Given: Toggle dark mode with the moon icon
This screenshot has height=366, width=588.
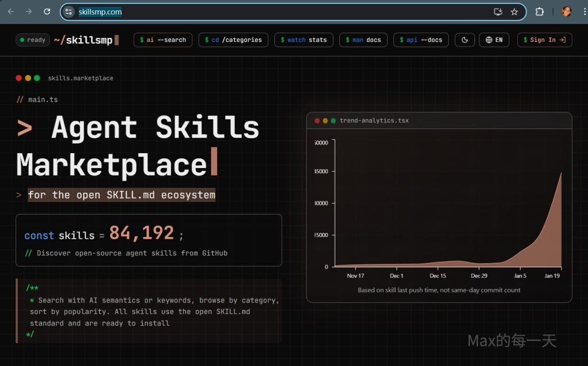Looking at the screenshot, I should tap(465, 40).
